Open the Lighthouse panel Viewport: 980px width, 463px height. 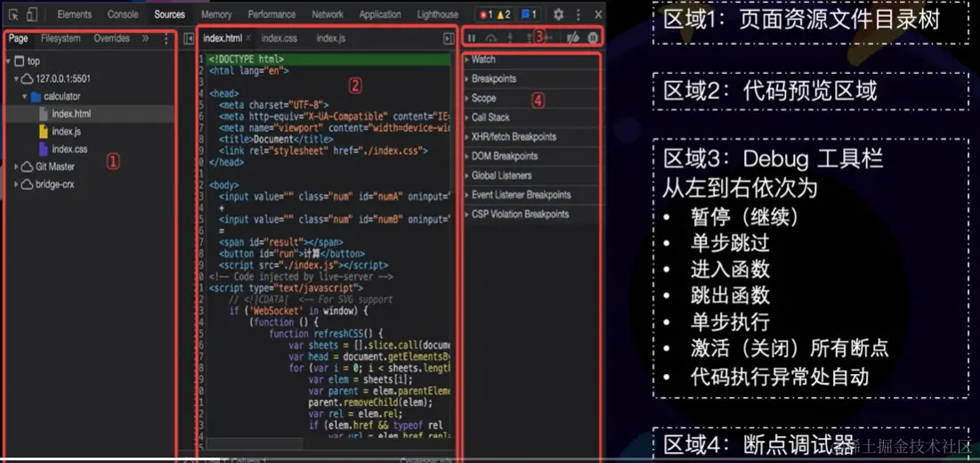pos(438,14)
